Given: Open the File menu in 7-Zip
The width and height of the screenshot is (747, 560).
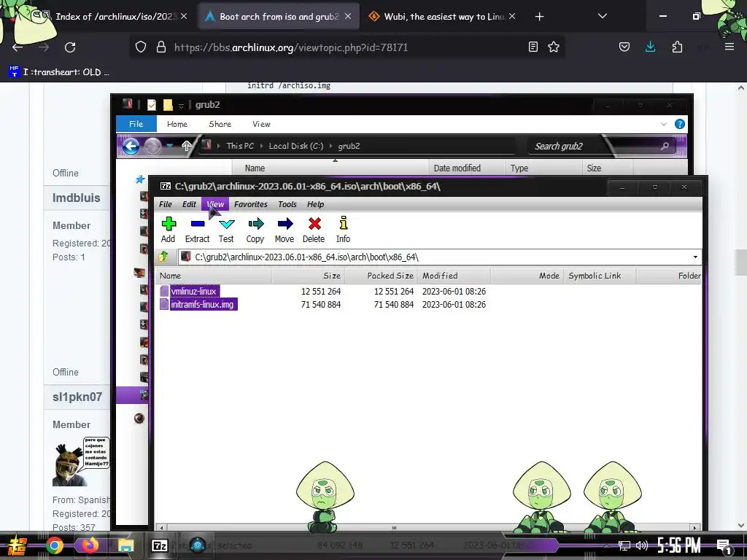Looking at the screenshot, I should coord(166,204).
